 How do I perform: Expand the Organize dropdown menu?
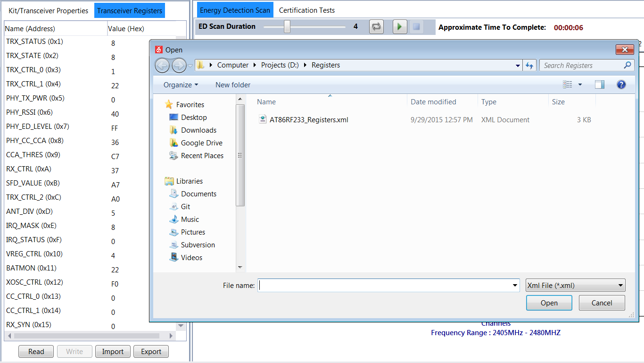[181, 85]
